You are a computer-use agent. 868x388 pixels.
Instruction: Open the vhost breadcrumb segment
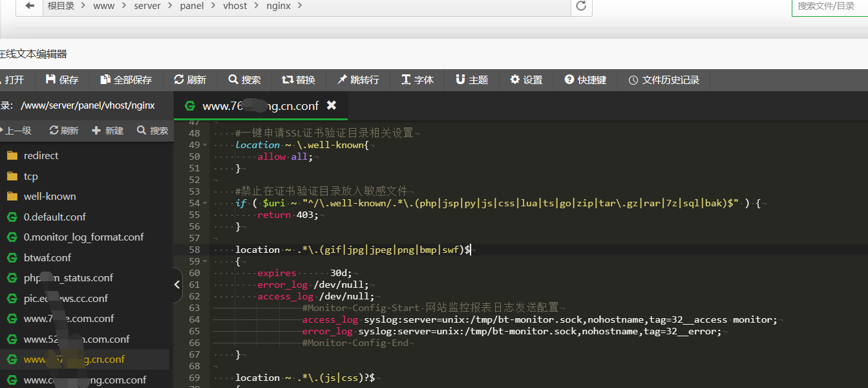(235, 6)
